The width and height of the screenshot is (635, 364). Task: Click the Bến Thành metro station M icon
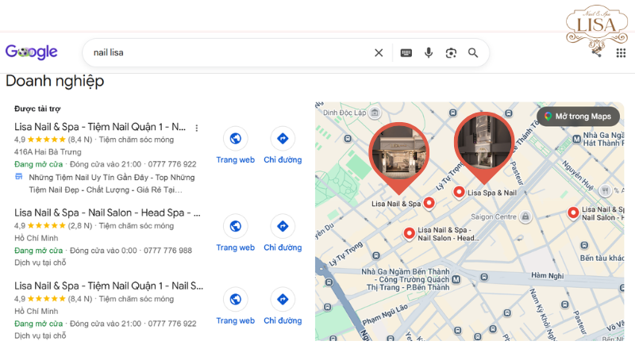pos(456,279)
